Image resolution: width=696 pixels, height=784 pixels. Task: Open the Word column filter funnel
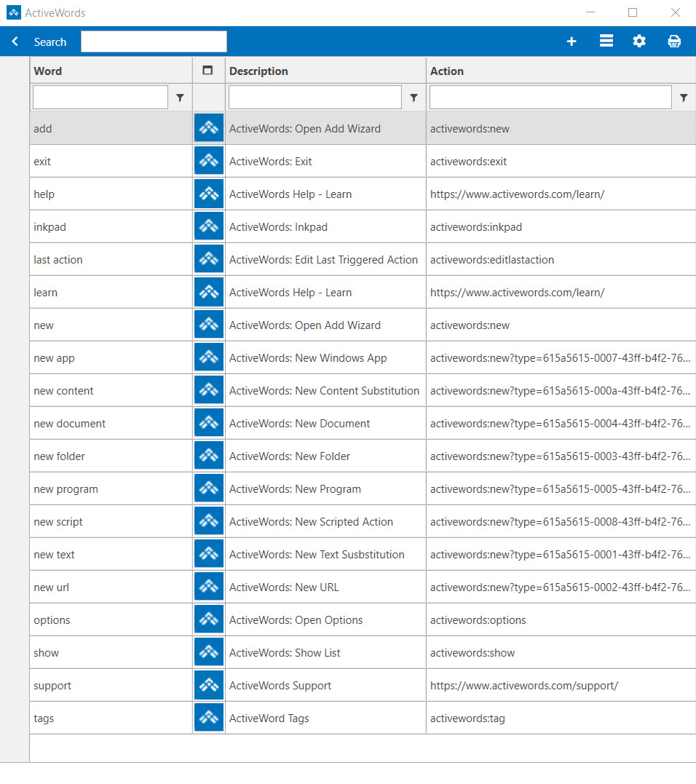point(180,96)
